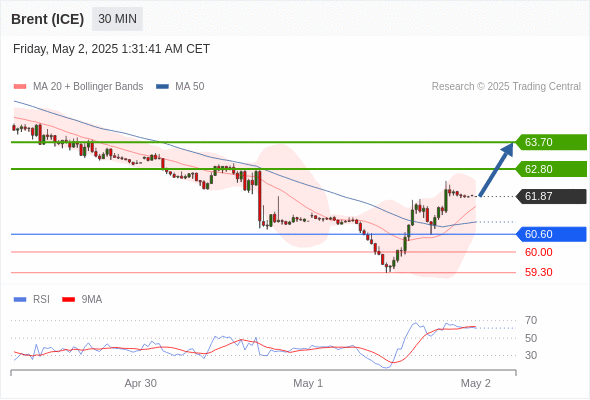Click the 30 MIN timeframe button

coord(117,19)
